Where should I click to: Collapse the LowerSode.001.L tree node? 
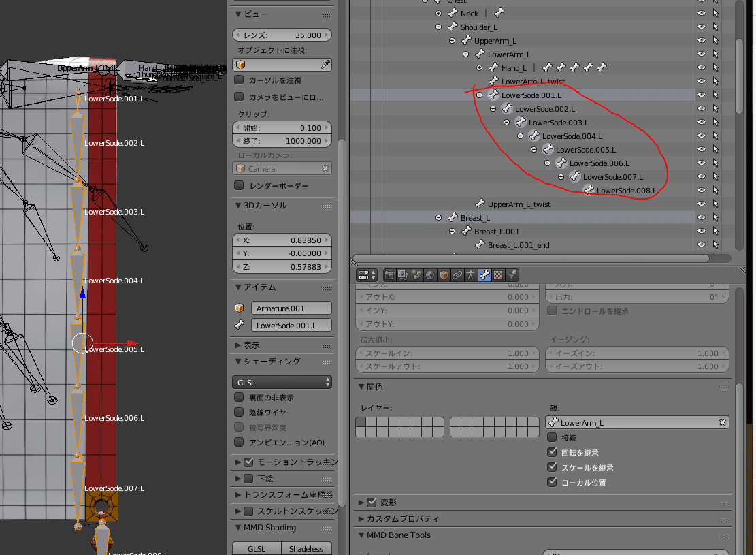coord(479,95)
